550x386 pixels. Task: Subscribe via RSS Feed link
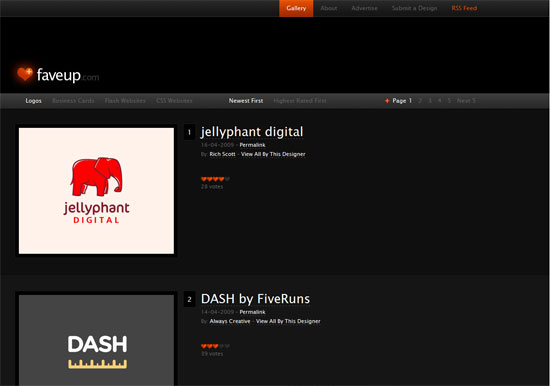[464, 8]
